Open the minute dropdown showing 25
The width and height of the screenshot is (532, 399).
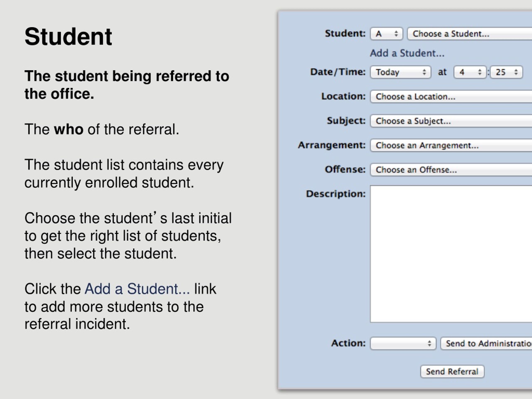pyautogui.click(x=506, y=72)
